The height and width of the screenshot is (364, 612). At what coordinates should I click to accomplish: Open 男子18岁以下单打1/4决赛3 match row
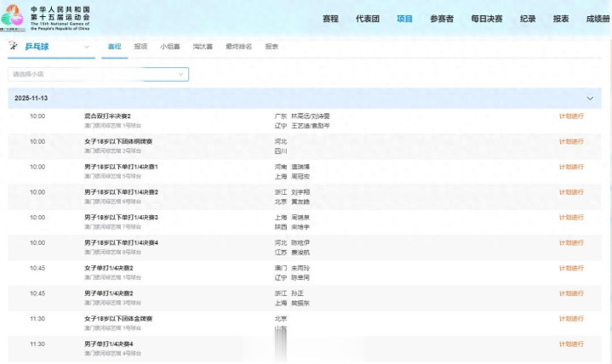pyautogui.click(x=121, y=218)
